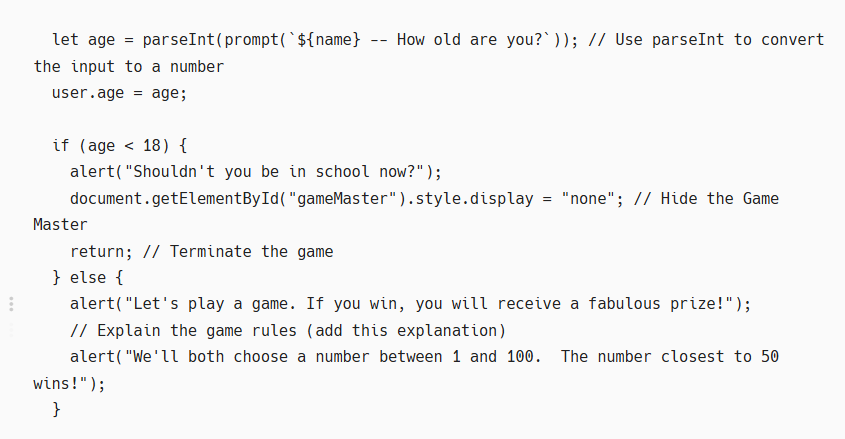Click the "gameMaster" string argument
The image size is (845, 439).
342,198
